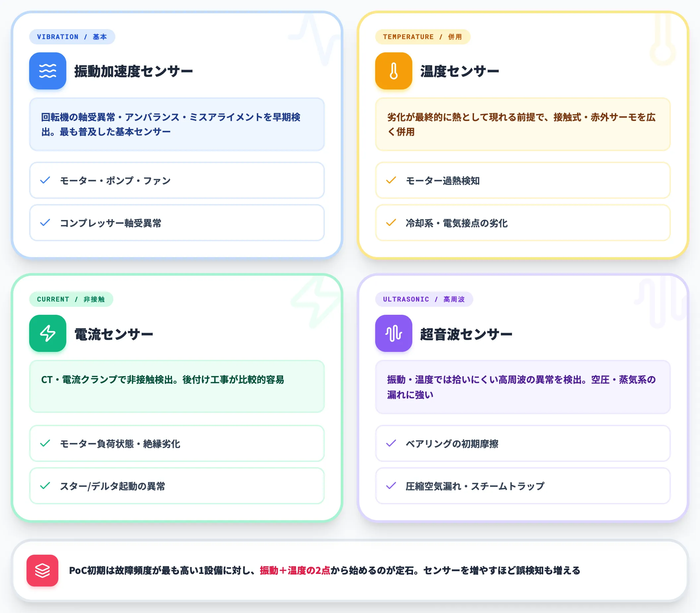Click the センサーを増やすほど誤検知も増える sentence
The width and height of the screenshot is (700, 613).
coord(501,570)
